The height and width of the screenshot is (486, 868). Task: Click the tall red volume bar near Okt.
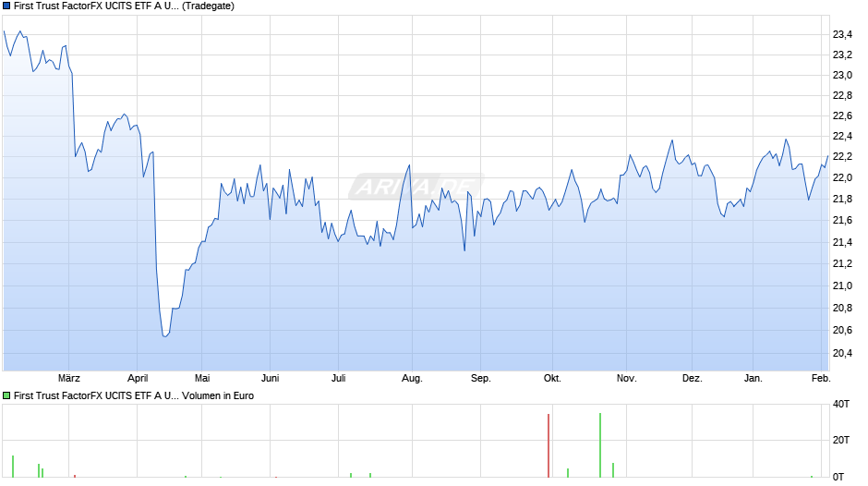pyautogui.click(x=549, y=445)
